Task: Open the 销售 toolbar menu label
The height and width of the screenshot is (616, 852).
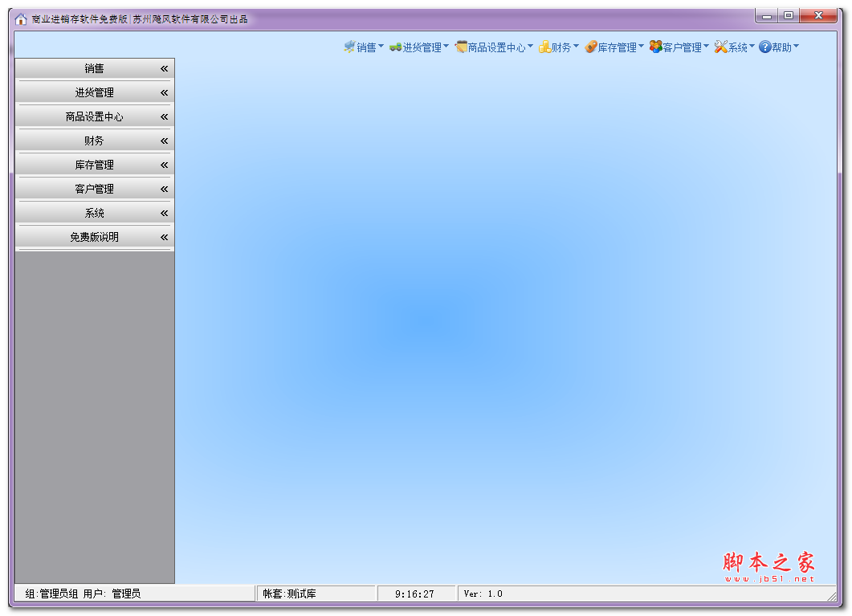Action: [x=366, y=48]
